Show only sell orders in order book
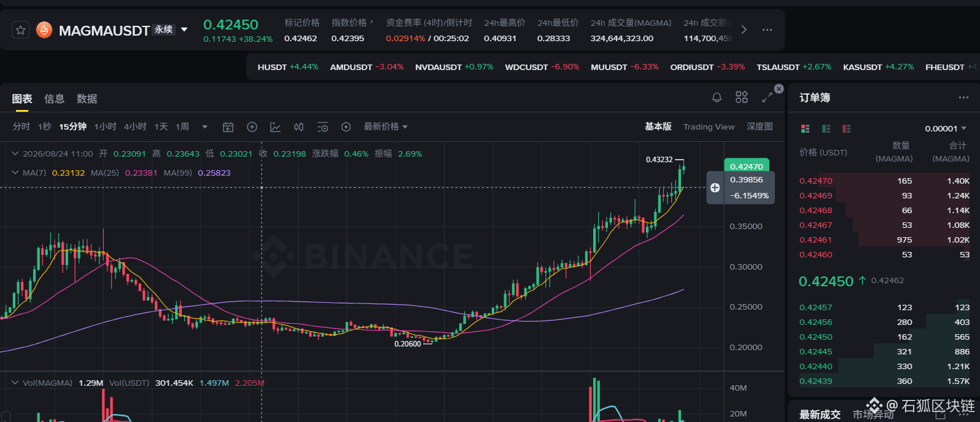The image size is (980, 422). (846, 128)
